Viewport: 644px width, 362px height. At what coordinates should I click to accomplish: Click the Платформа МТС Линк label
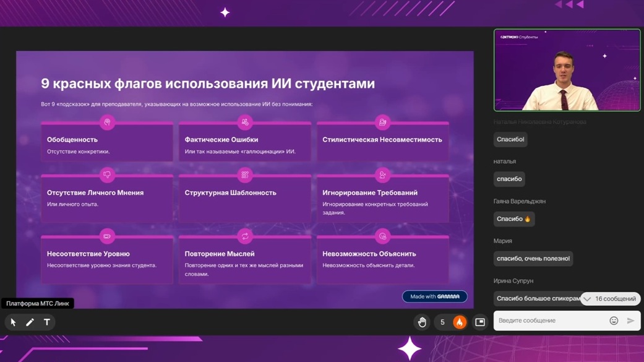(38, 303)
